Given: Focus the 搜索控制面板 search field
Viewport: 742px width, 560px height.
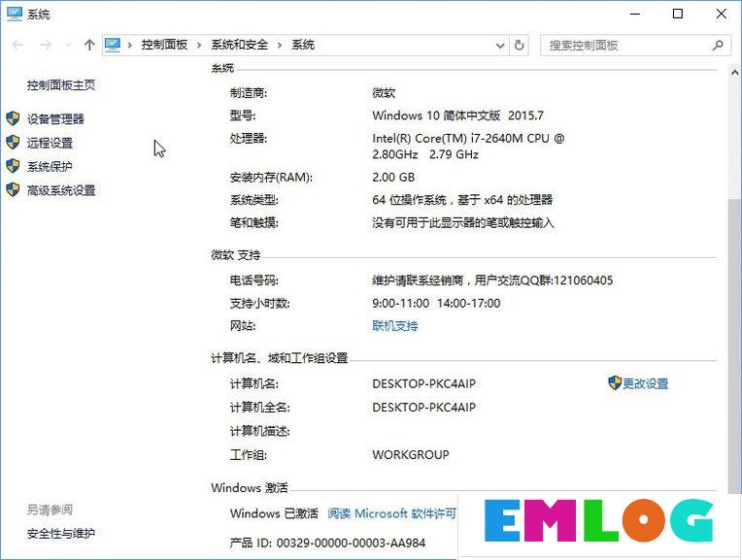Looking at the screenshot, I should (635, 46).
